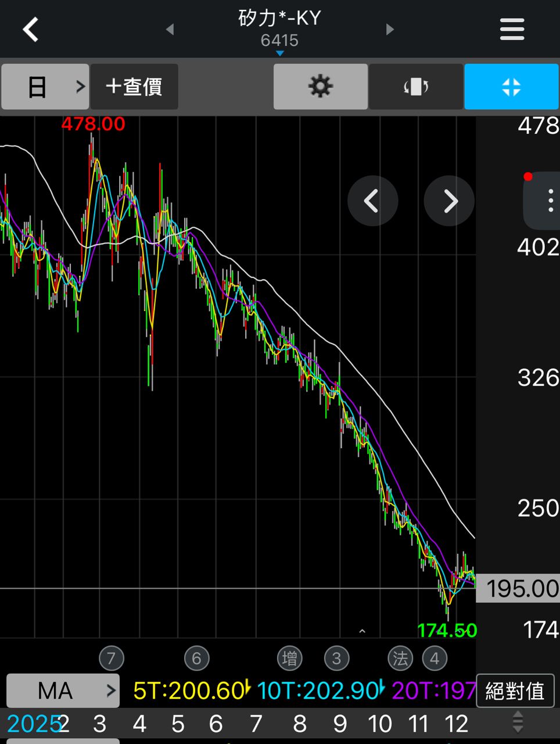
Task: Open the MA indicator selector
Action: (x=63, y=691)
